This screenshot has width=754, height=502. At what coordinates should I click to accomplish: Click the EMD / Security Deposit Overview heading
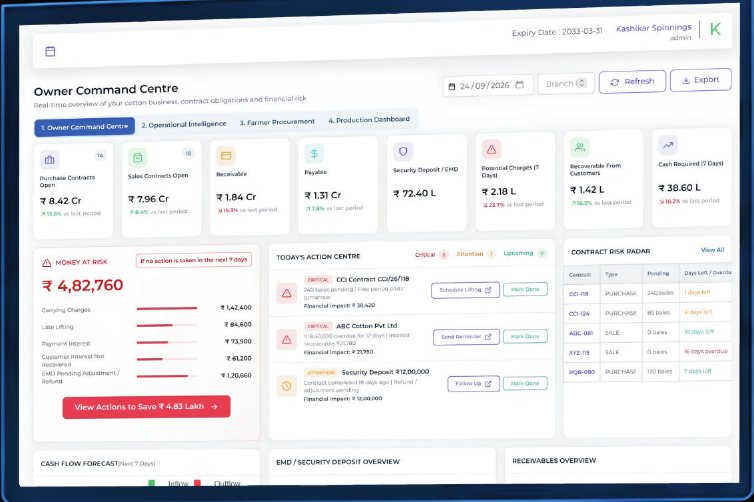tap(338, 462)
